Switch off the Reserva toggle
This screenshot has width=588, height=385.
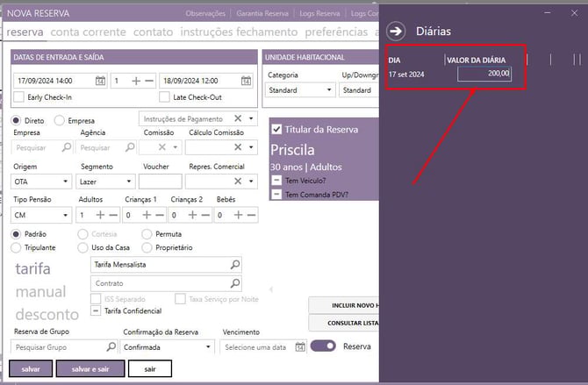point(323,346)
